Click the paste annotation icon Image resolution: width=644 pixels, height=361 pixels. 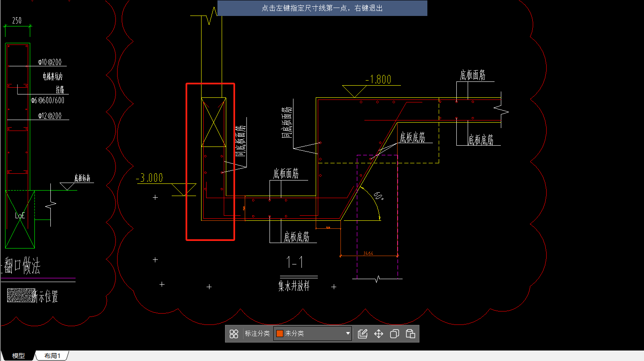[411, 334]
